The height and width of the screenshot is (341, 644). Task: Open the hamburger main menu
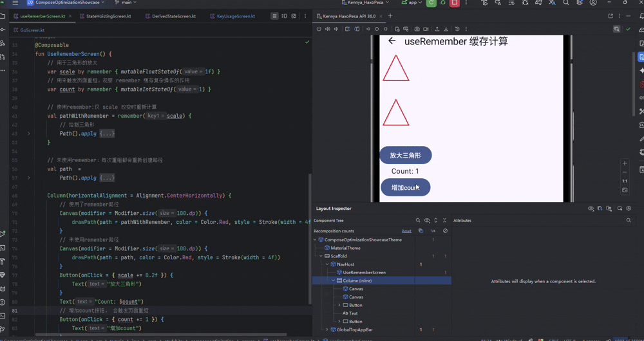[x=15, y=3]
